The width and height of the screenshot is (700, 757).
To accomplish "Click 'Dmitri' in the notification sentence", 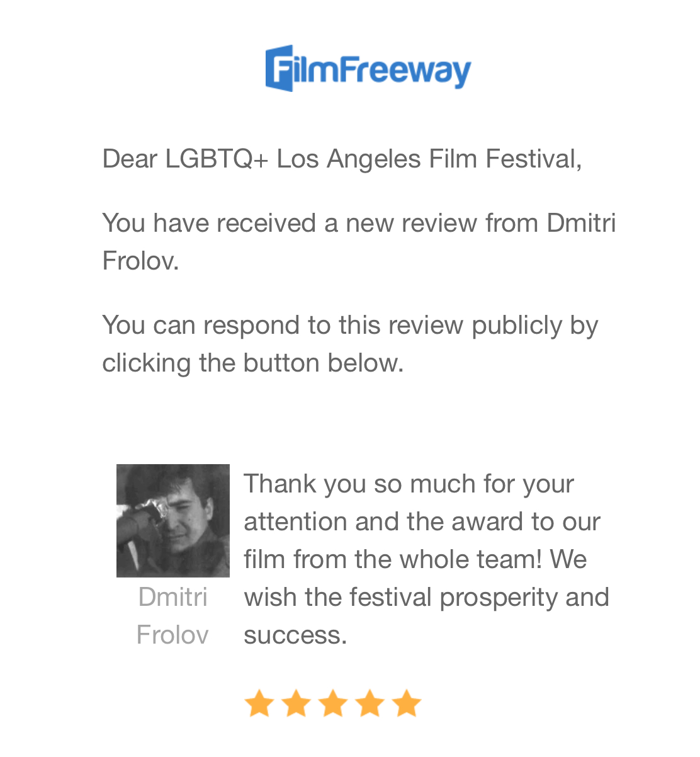I will [581, 223].
